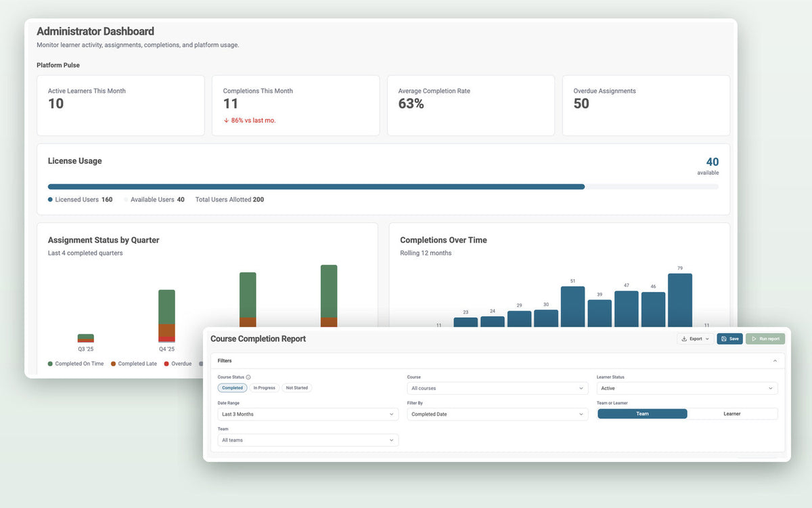Click the 'Rolling 12 months' subtitle

pos(426,253)
